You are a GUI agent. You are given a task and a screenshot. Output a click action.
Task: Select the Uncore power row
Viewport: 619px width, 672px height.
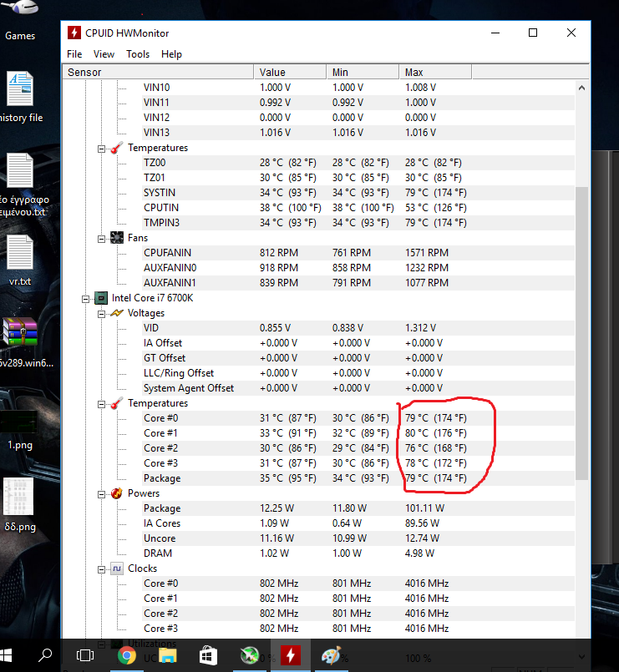[317, 538]
